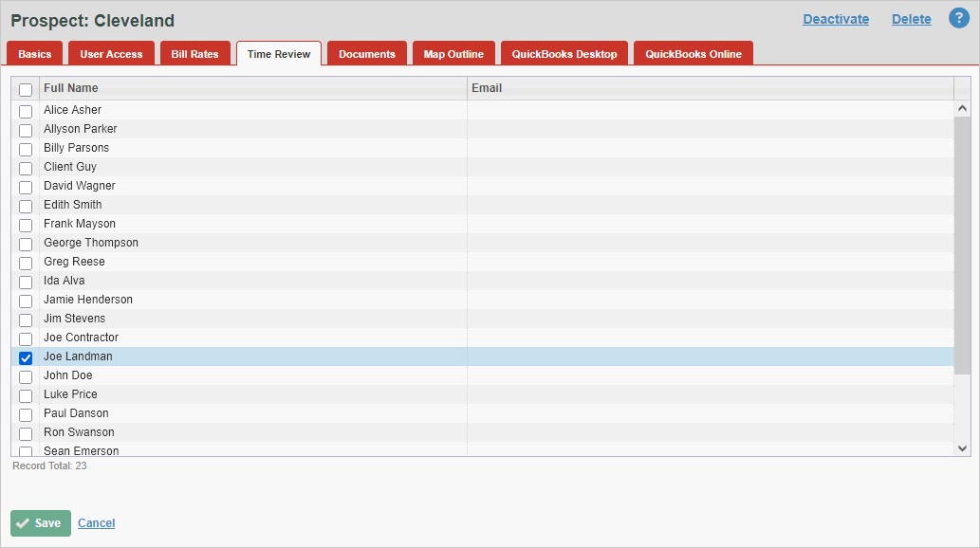Switch to the User Access tab
980x548 pixels.
[x=111, y=54]
